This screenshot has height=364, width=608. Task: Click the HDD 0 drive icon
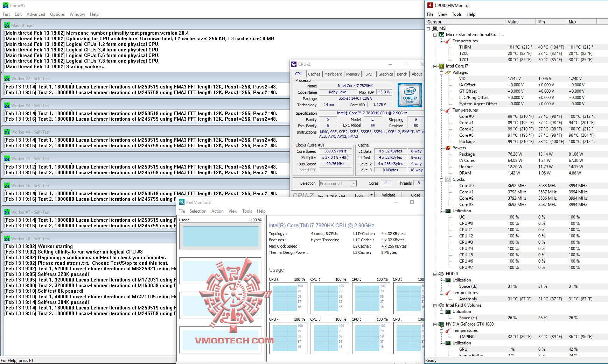pos(441,274)
